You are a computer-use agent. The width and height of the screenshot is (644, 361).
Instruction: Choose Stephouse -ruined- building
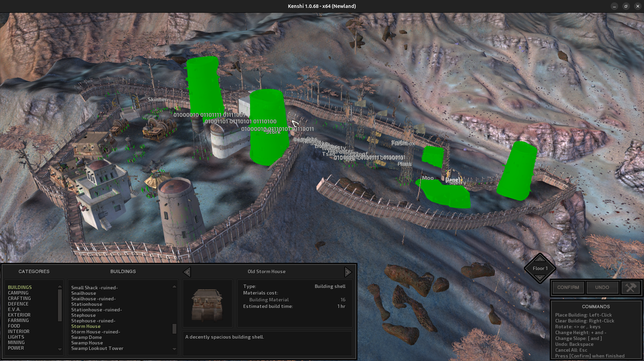(93, 321)
